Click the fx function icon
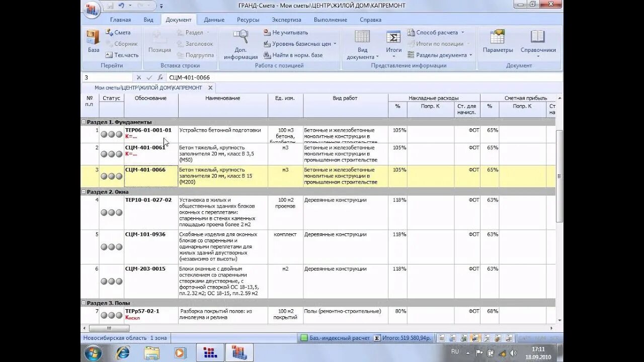Viewport: 644px width, 362px height. pyautogui.click(x=160, y=77)
